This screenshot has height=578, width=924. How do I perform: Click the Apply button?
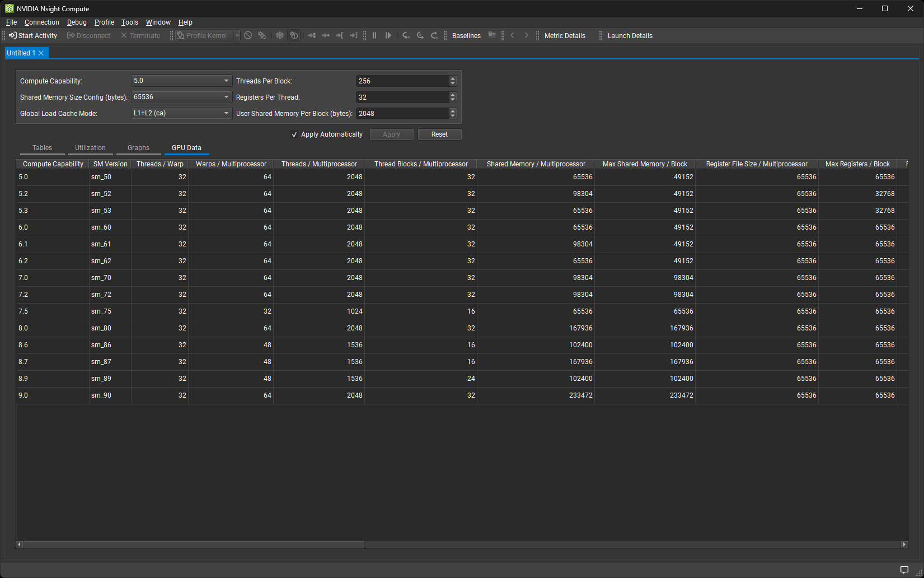(392, 134)
